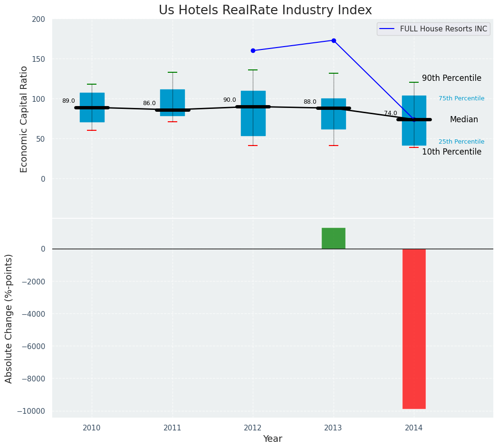Click the 90.0 median value label
The height and width of the screenshot is (448, 498).
tap(230, 100)
